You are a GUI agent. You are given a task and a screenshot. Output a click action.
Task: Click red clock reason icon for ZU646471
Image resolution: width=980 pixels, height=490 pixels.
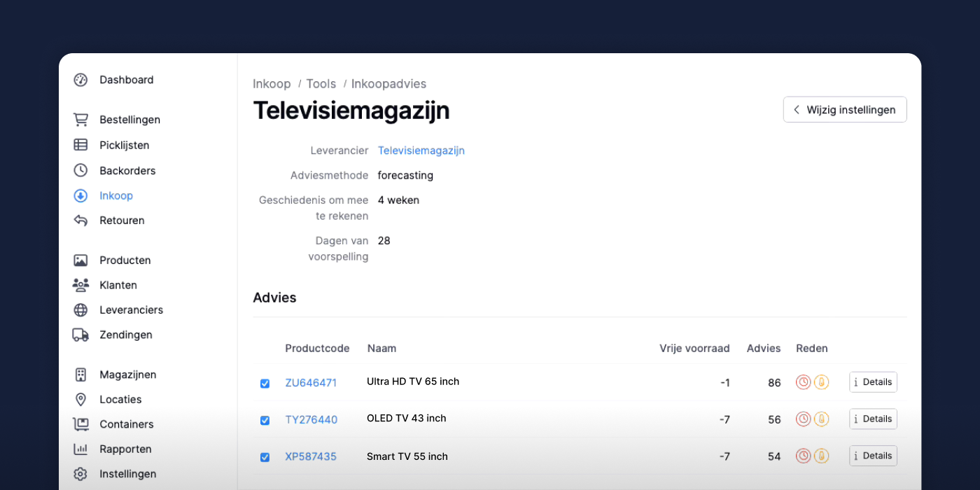pos(804,382)
